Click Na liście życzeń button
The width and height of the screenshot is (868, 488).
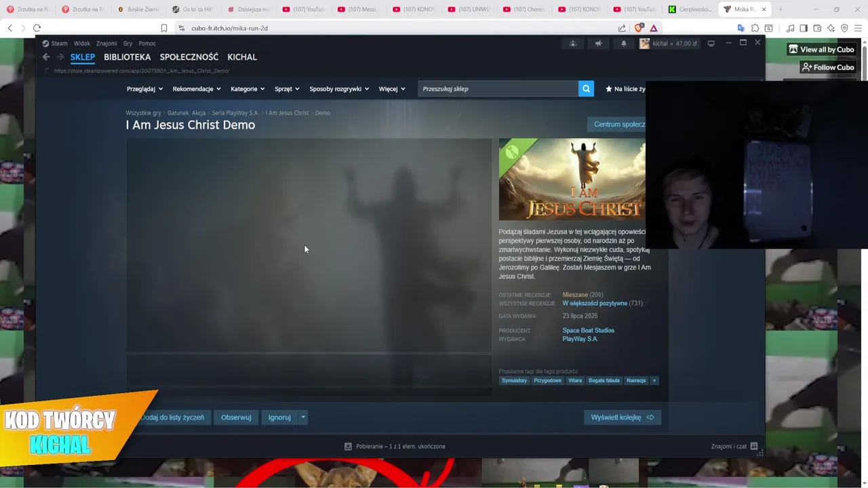coord(625,89)
